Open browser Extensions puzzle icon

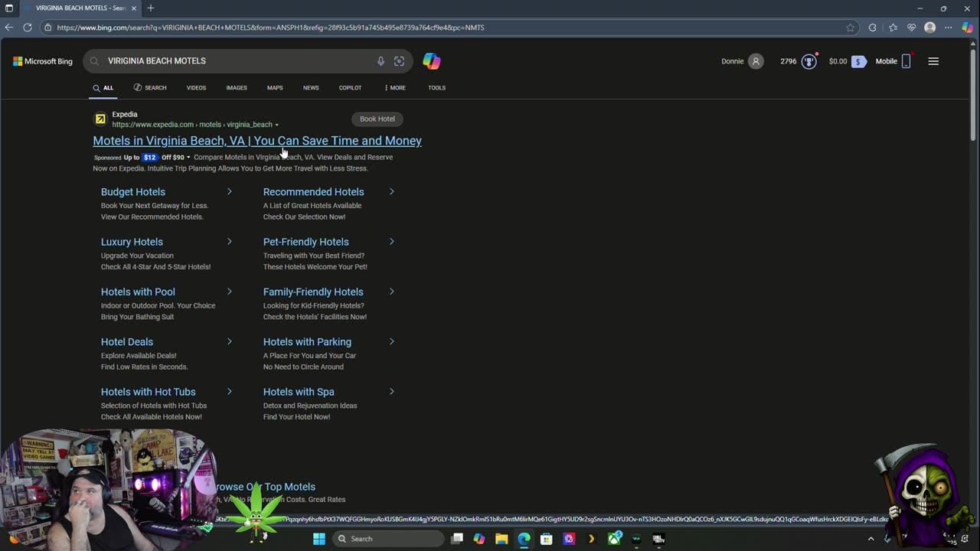click(872, 28)
